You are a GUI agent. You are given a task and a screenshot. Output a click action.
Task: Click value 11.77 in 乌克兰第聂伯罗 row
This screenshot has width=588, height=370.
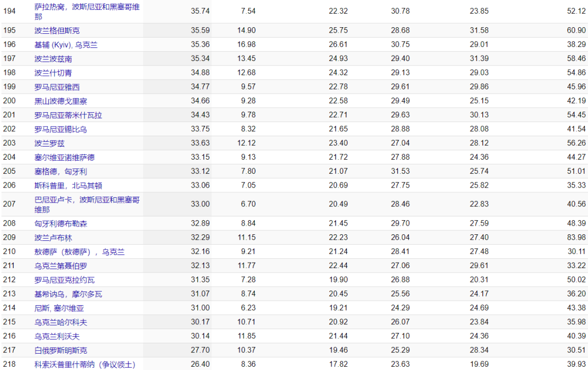click(x=247, y=265)
